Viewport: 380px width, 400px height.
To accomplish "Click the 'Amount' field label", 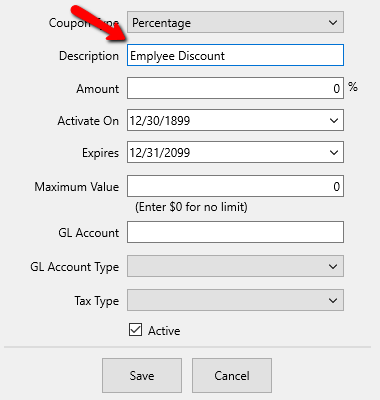I will (98, 89).
